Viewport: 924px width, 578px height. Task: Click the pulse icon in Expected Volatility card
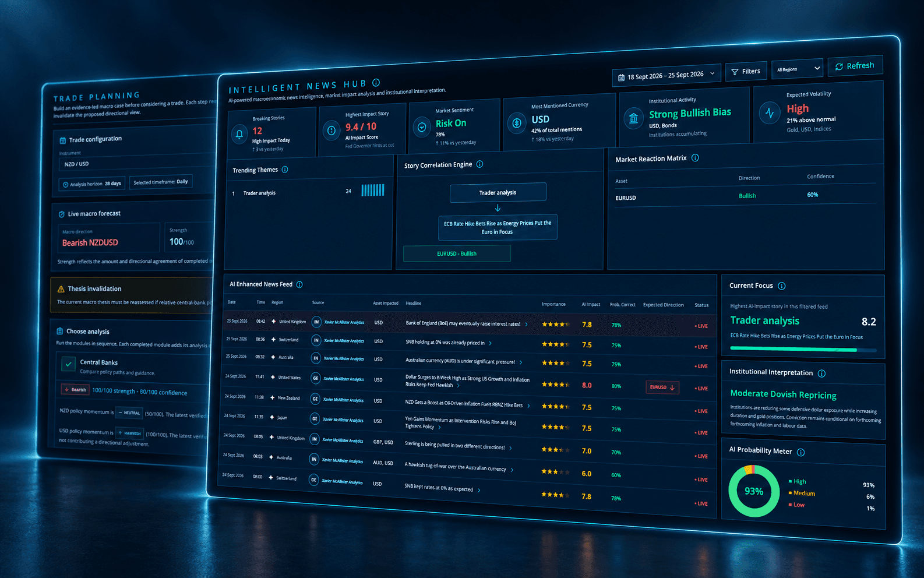[x=770, y=113]
